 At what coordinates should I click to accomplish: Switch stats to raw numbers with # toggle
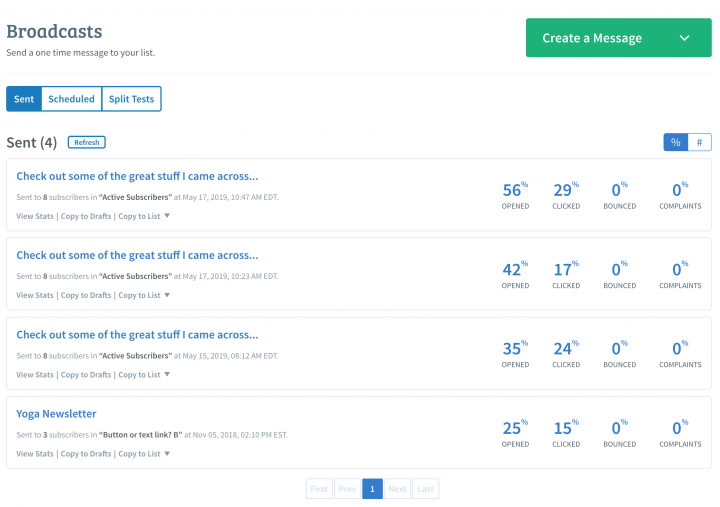pyautogui.click(x=700, y=142)
